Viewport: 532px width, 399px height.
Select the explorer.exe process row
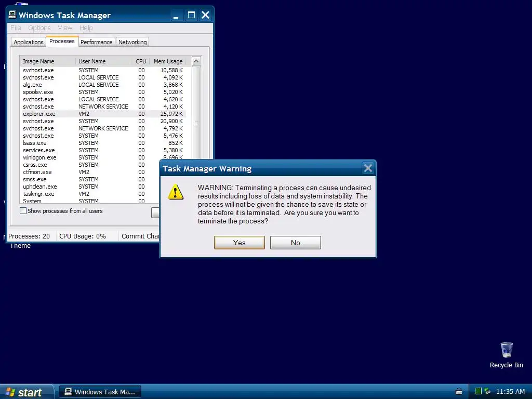(104, 114)
